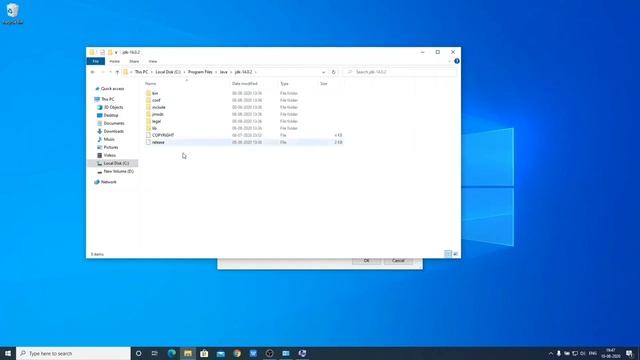Viewport: 640px width, 360px height.
Task: Expand the ribbon chevron
Action: point(449,61)
